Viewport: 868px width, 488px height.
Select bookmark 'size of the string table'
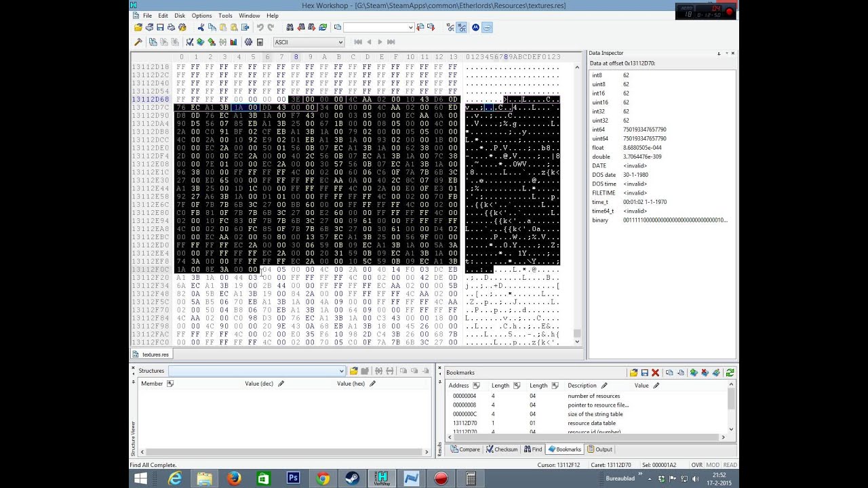point(595,414)
